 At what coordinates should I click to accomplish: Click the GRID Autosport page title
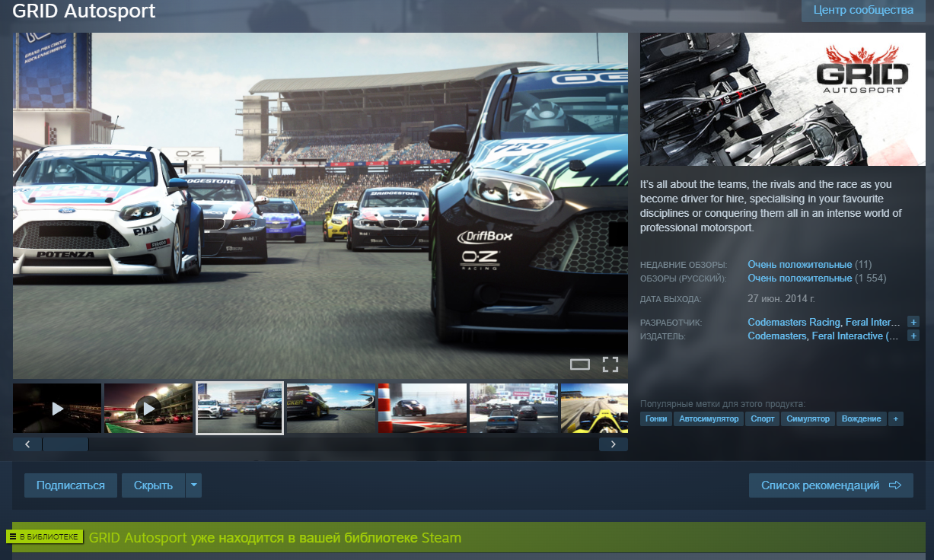84,11
